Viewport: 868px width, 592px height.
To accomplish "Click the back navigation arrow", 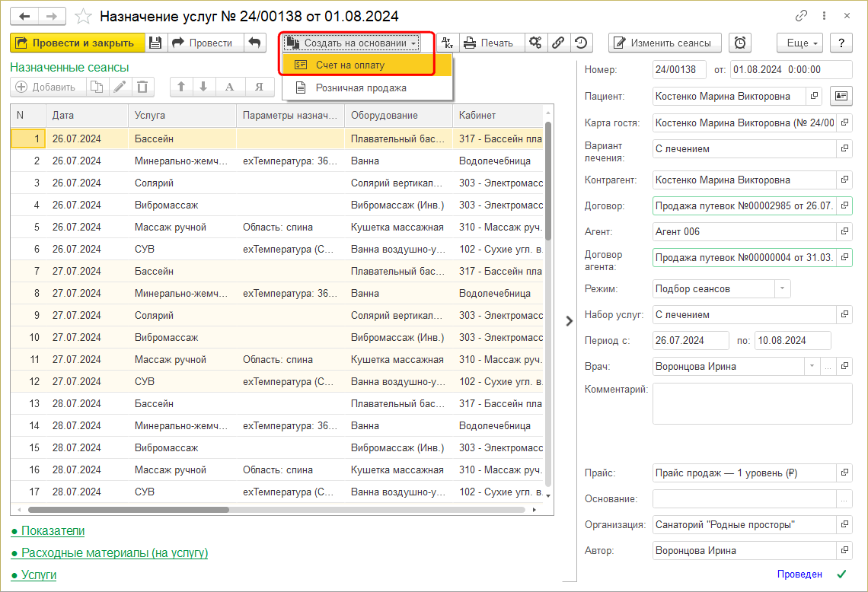I will [25, 16].
